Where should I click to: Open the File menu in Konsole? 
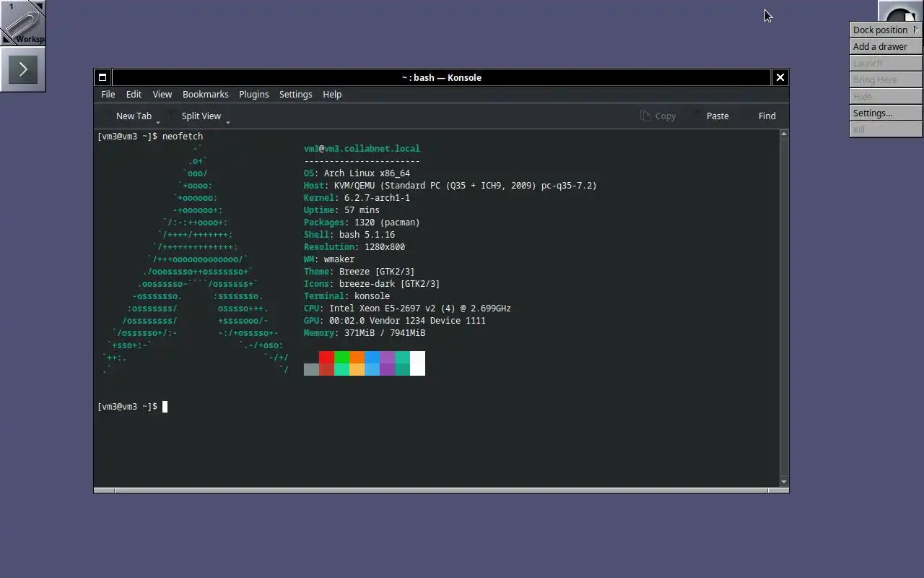(108, 95)
